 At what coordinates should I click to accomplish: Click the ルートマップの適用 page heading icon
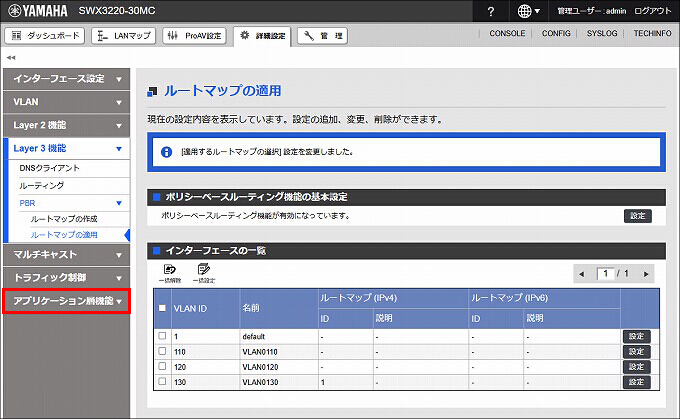coord(152,92)
